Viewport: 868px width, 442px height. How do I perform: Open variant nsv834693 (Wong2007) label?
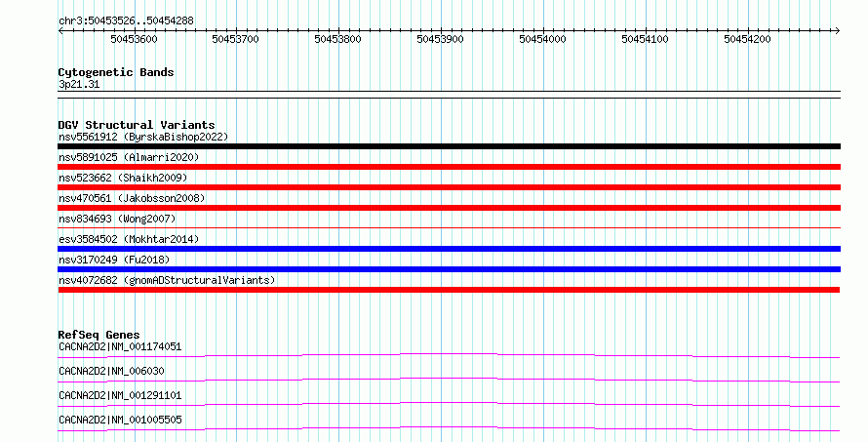(x=117, y=219)
